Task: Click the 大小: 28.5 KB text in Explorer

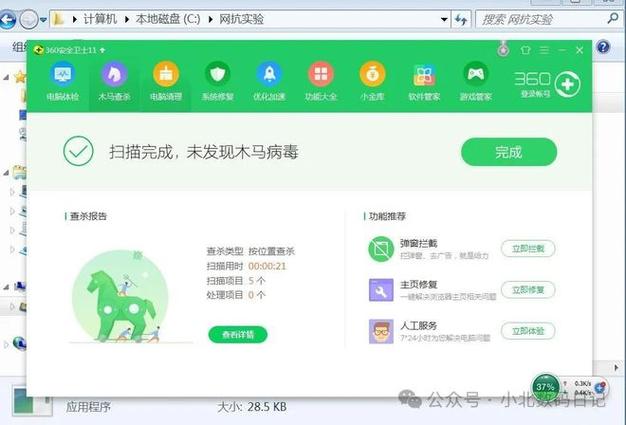Action: click(x=252, y=407)
